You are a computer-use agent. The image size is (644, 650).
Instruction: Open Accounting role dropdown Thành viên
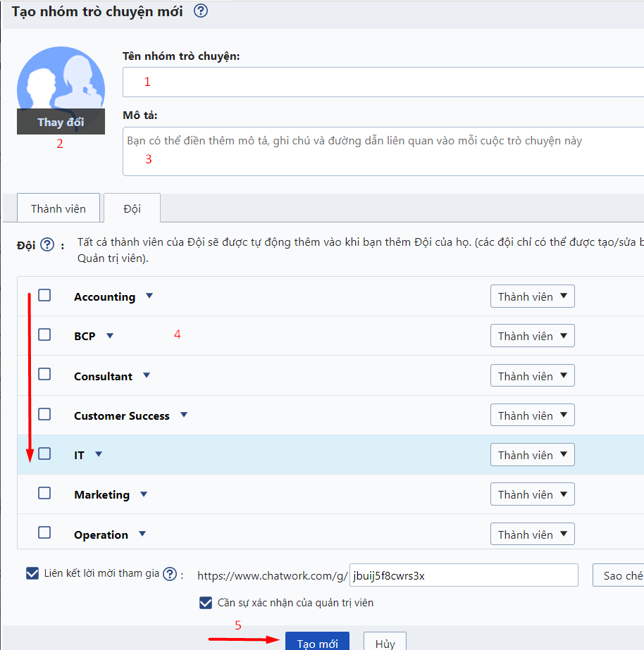click(x=533, y=296)
